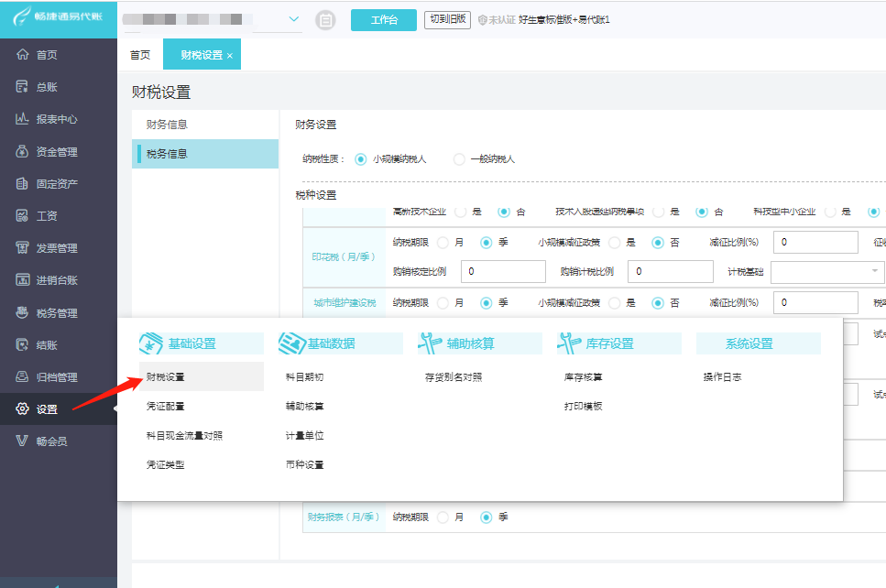Screen dimensions: 886x588
Task: Click the 印花税 减征比例(%) input field
Action: [x=815, y=243]
